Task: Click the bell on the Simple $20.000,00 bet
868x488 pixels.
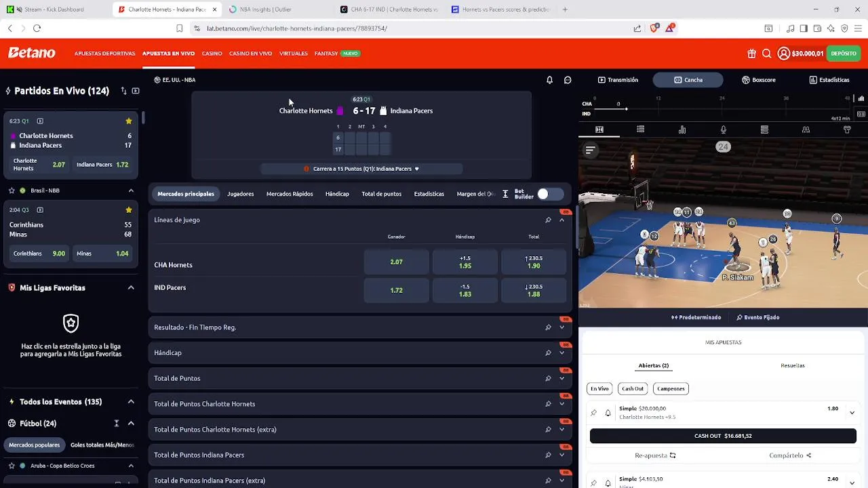Action: tap(608, 413)
